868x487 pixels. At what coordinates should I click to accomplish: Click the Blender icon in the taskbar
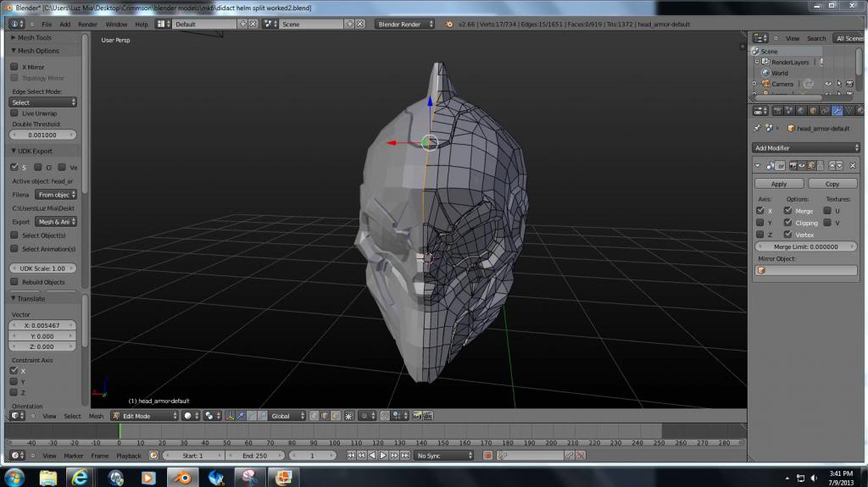[182, 477]
